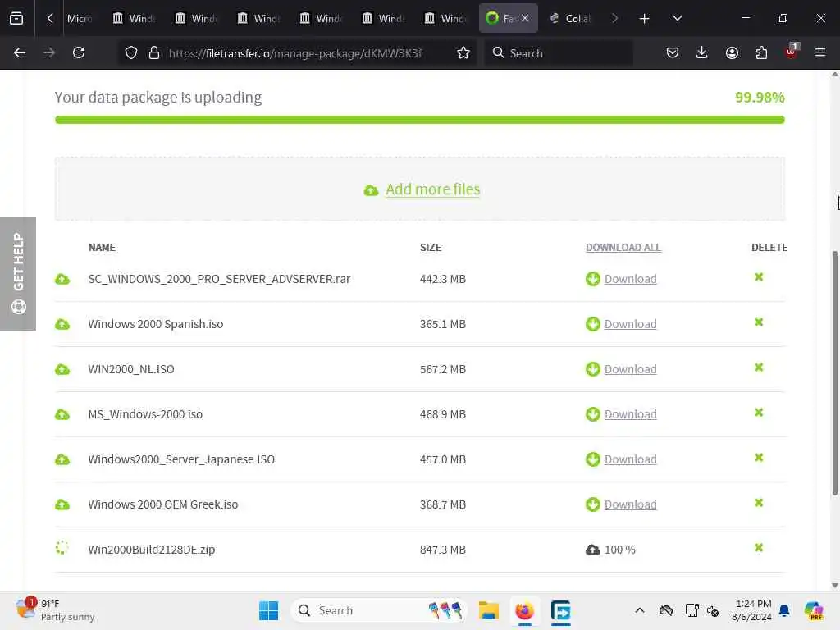Click the Firefox View icon in tab bar

point(16,18)
